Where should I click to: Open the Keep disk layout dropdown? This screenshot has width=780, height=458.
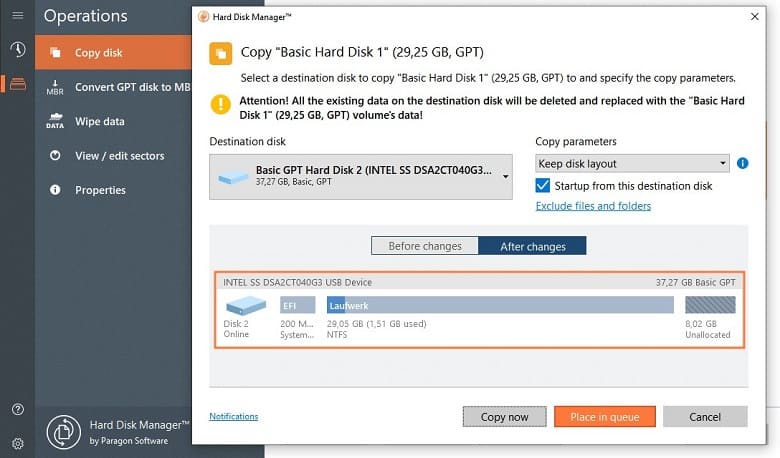click(632, 163)
